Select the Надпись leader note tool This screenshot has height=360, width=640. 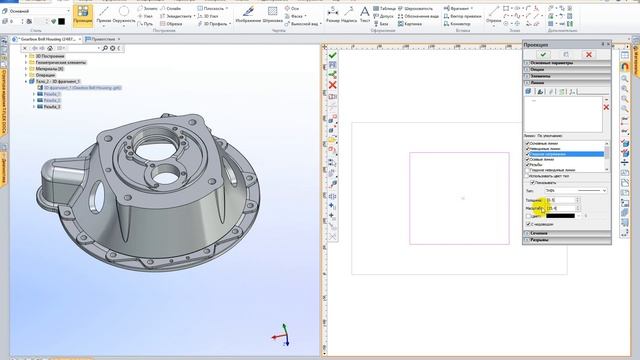[x=349, y=15]
